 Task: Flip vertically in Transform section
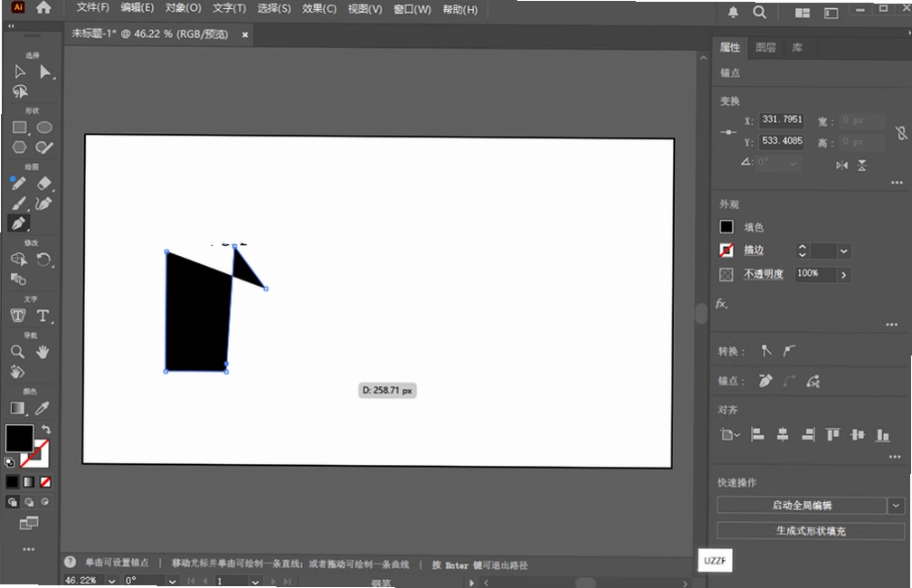click(862, 166)
